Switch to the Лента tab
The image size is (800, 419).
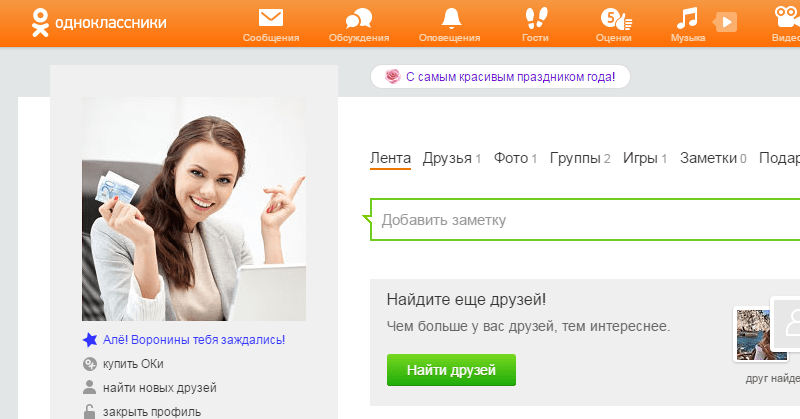390,158
